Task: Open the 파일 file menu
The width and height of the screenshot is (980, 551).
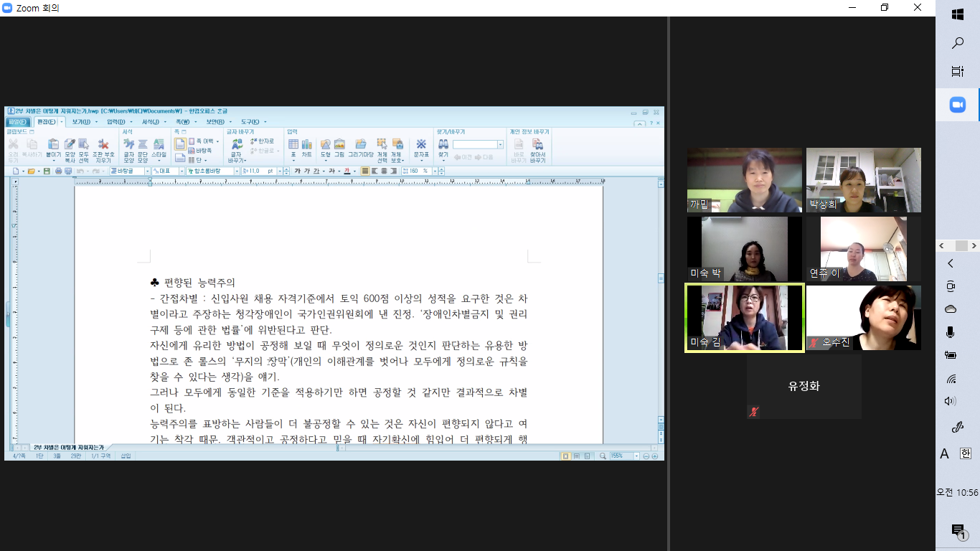Action: [x=17, y=122]
